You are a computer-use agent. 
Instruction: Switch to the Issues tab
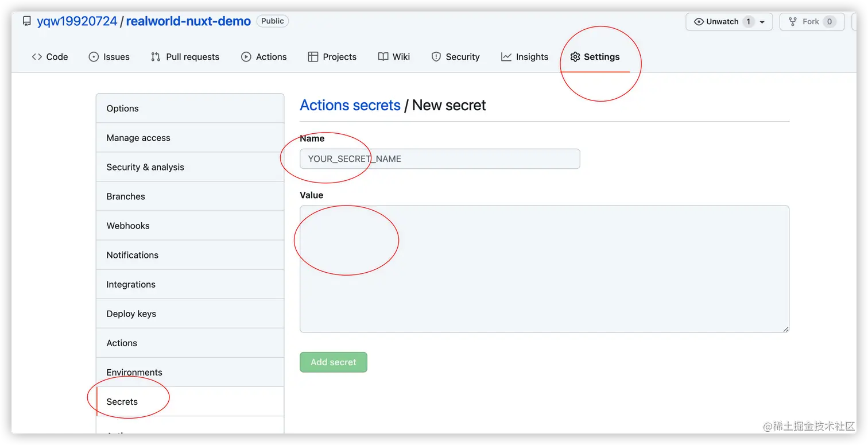click(x=109, y=57)
